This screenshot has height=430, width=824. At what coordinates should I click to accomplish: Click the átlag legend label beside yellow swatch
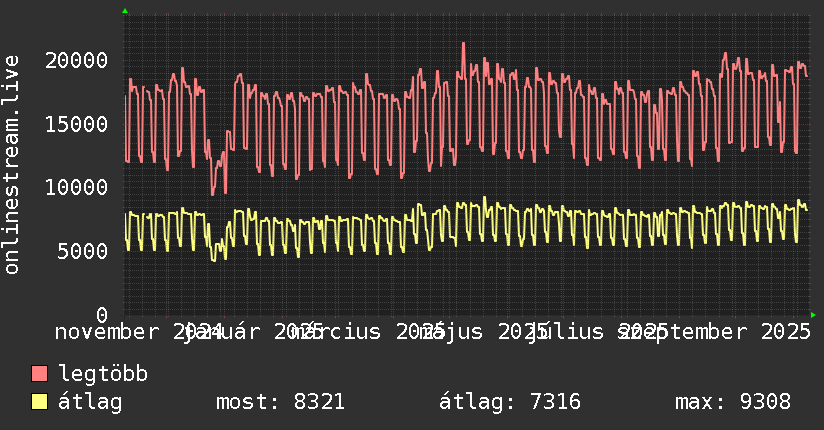coord(90,402)
